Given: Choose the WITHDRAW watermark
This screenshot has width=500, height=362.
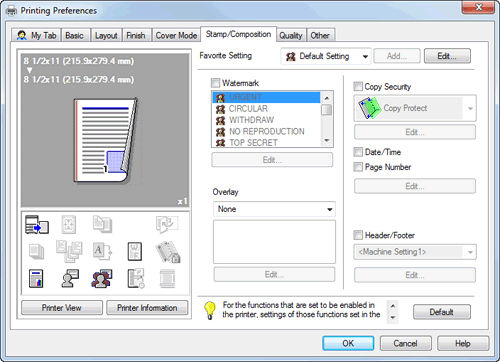Looking at the screenshot, I should [x=266, y=120].
